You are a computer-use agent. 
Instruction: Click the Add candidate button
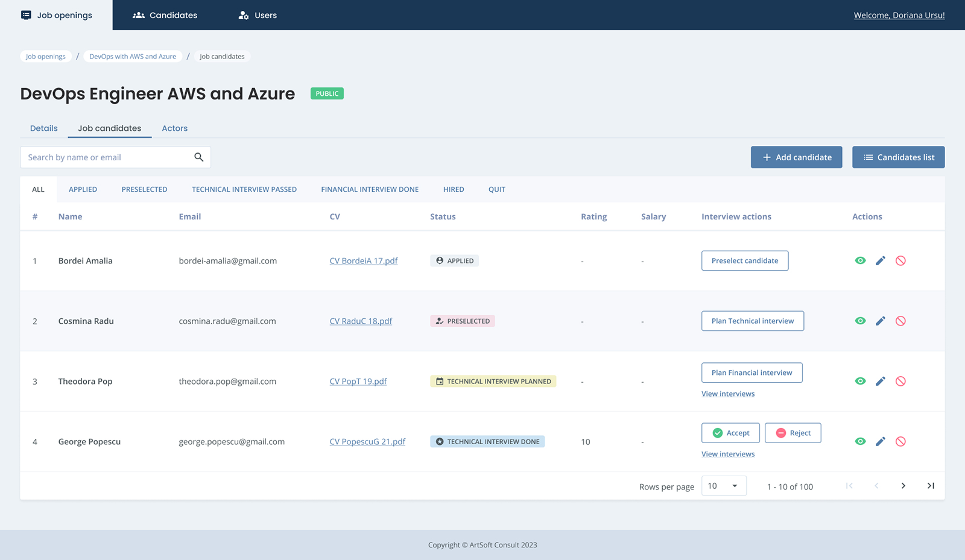coord(796,157)
